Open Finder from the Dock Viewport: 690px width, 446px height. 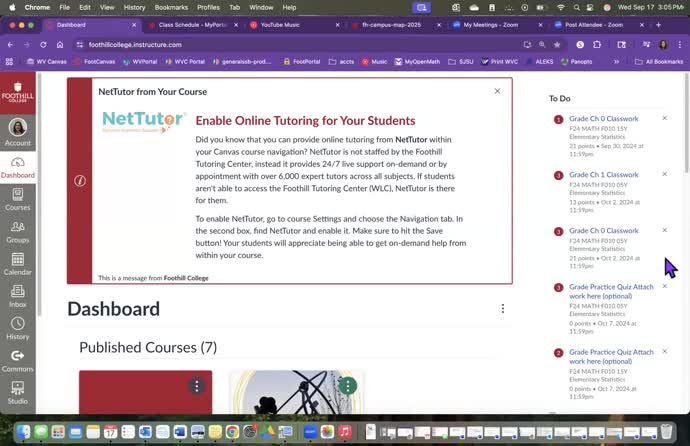(x=24, y=432)
